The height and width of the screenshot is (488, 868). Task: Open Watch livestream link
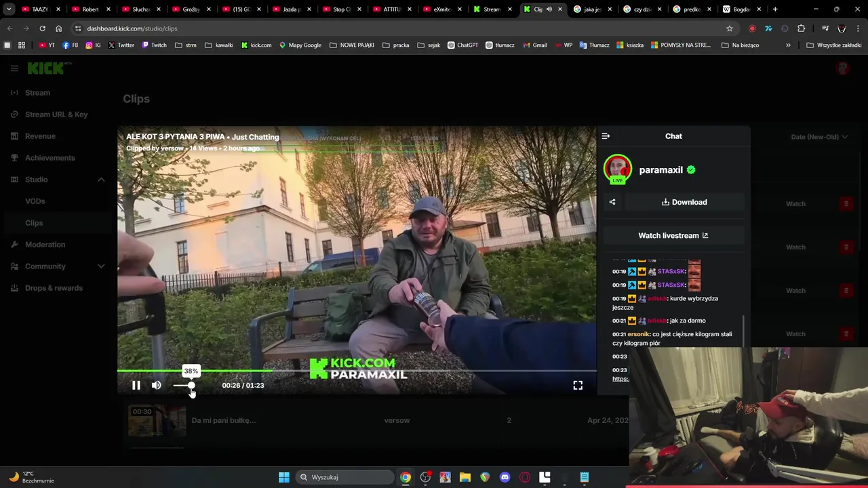click(673, 235)
